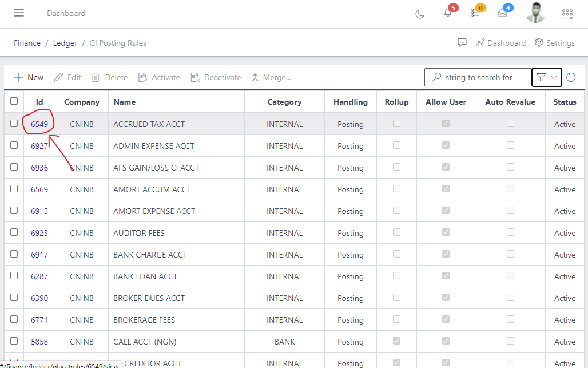Open the comments chat icon
588x368 pixels.
462,43
